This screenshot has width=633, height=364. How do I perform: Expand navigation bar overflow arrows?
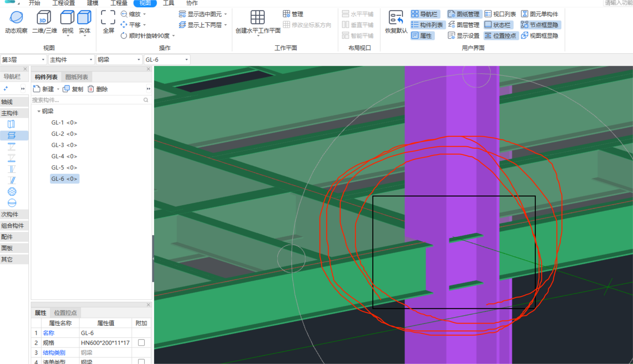point(23,89)
